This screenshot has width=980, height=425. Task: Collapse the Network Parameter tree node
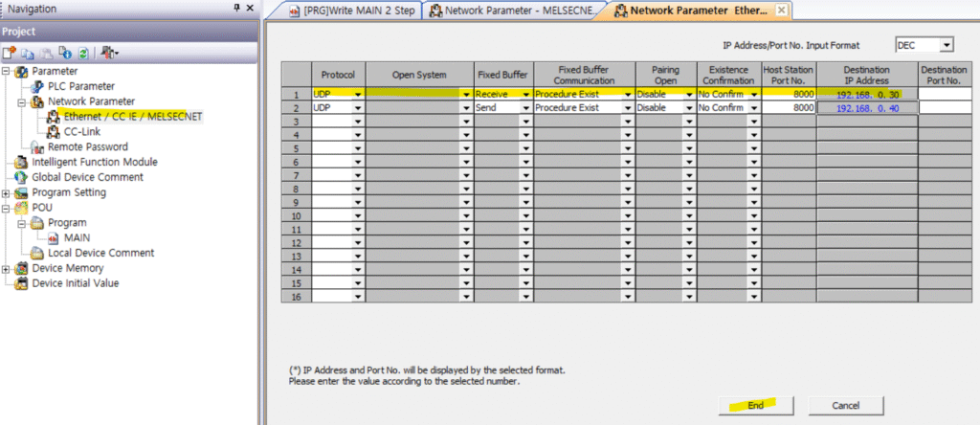click(23, 101)
